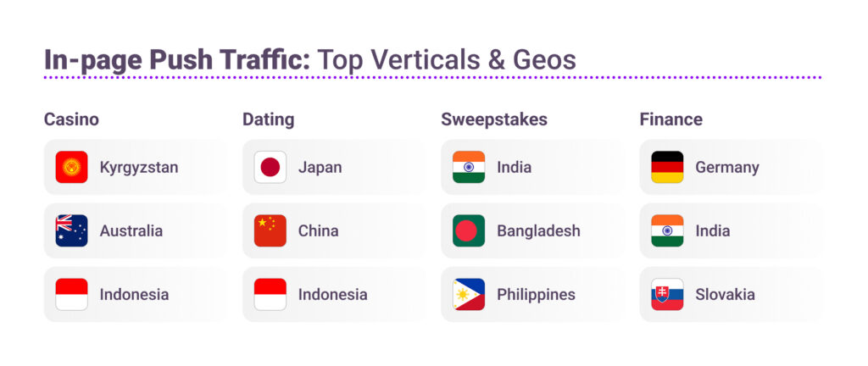Click the Kyrgyzstan country label
Image resolution: width=868 pixels, height=366 pixels.
(139, 167)
